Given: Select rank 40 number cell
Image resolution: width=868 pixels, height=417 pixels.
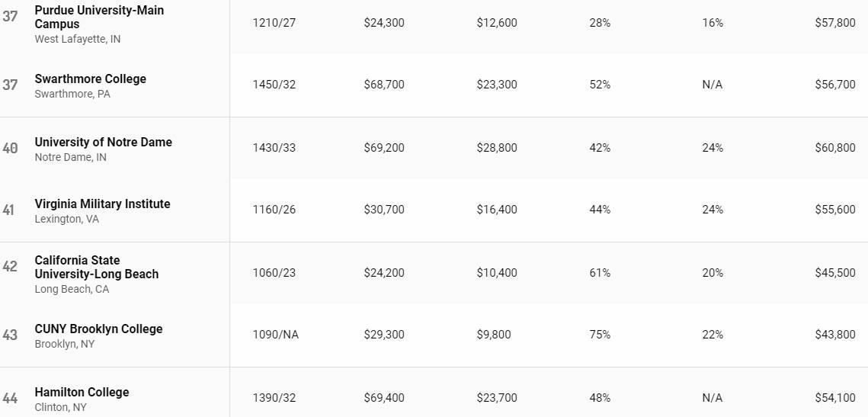Looking at the screenshot, I should (x=10, y=148).
